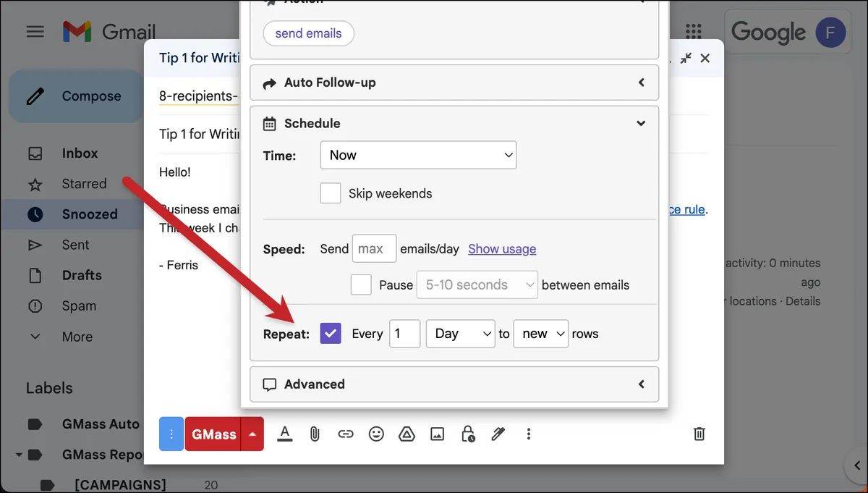
Task: Click the arrow icon beside Auto Follow-up
Action: [x=269, y=83]
